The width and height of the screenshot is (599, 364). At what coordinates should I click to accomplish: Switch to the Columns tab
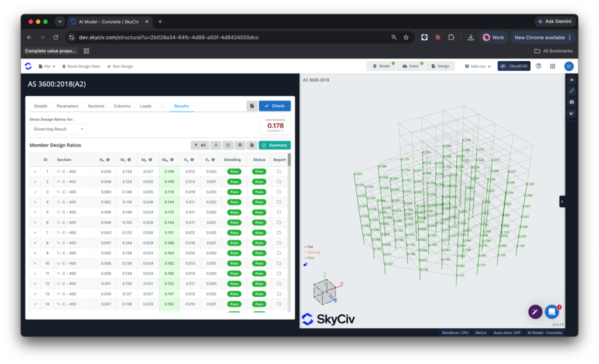[122, 106]
